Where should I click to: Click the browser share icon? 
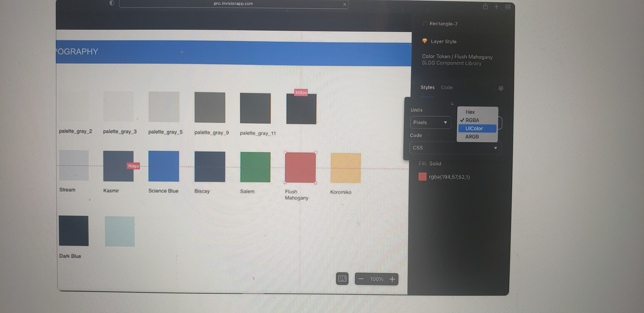pyautogui.click(x=485, y=7)
